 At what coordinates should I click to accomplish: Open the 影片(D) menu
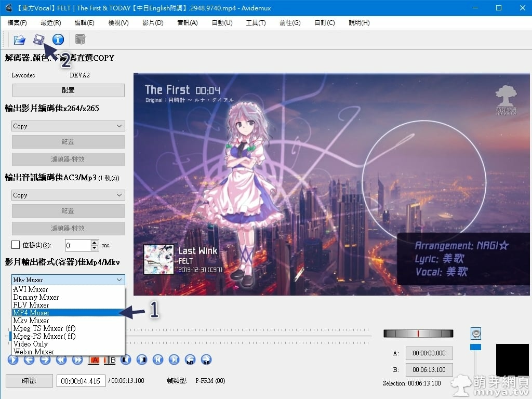click(x=153, y=23)
